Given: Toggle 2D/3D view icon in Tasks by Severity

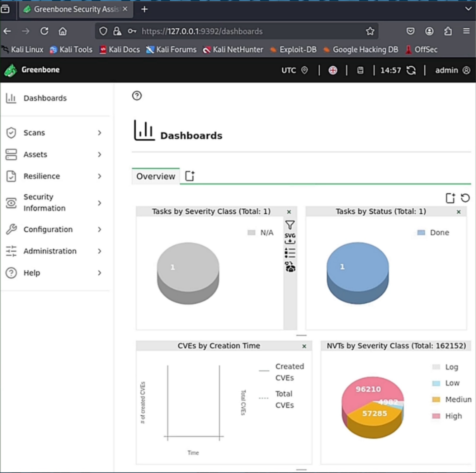Looking at the screenshot, I should tap(290, 267).
